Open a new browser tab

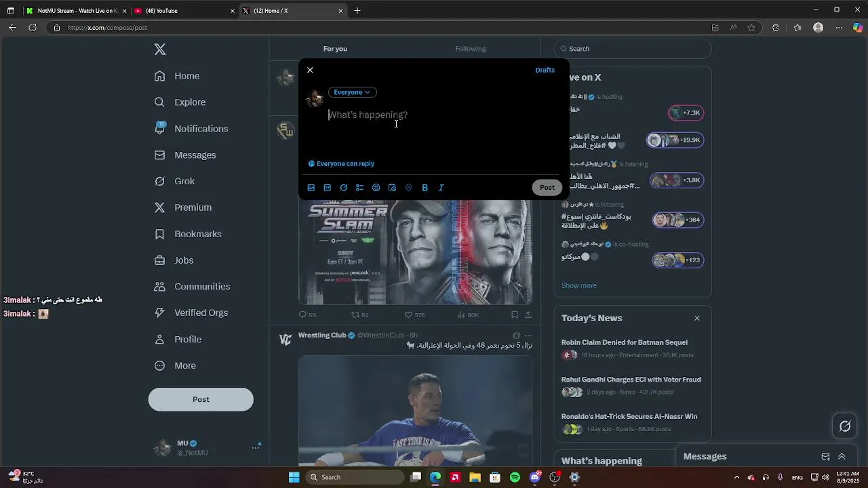[357, 11]
